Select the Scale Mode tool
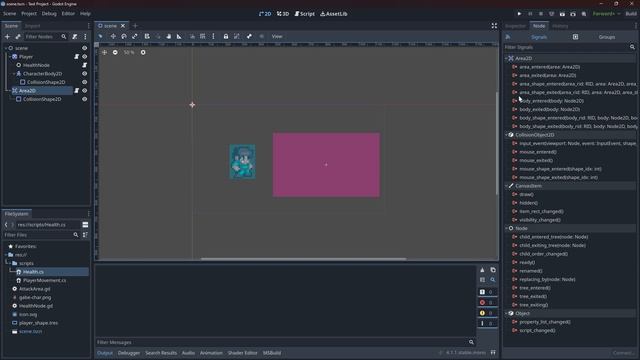640x360 pixels. (x=135, y=36)
